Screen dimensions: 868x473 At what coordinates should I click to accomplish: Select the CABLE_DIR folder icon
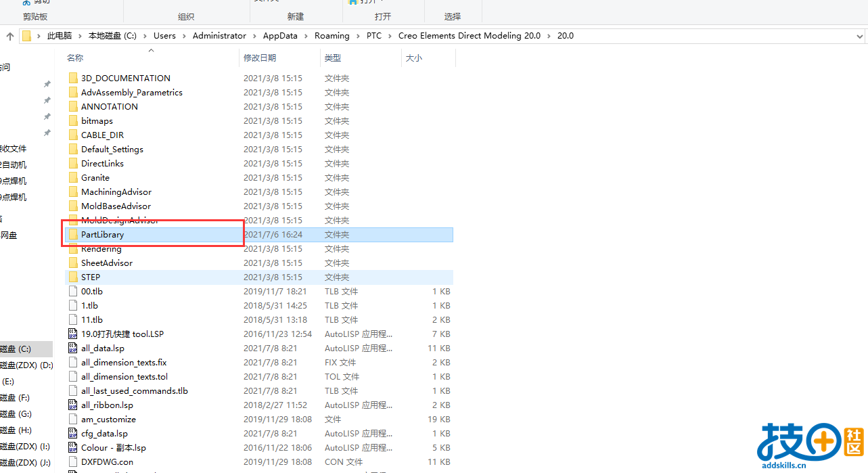(74, 135)
